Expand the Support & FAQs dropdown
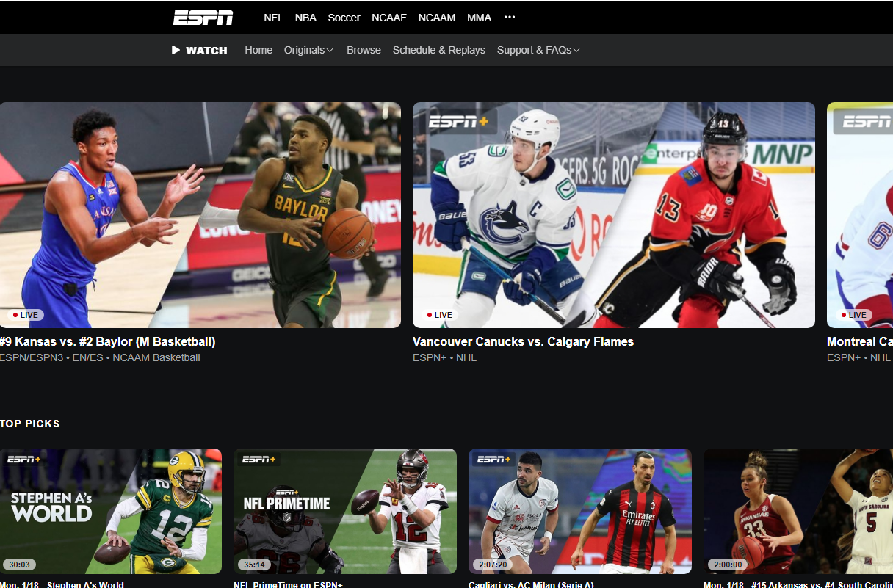This screenshot has height=588, width=893. (x=538, y=50)
